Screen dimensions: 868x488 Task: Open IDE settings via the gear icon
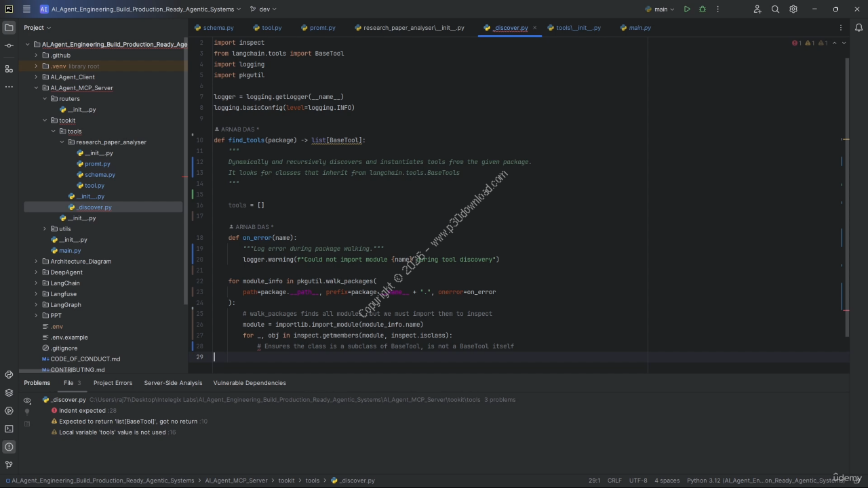[793, 9]
